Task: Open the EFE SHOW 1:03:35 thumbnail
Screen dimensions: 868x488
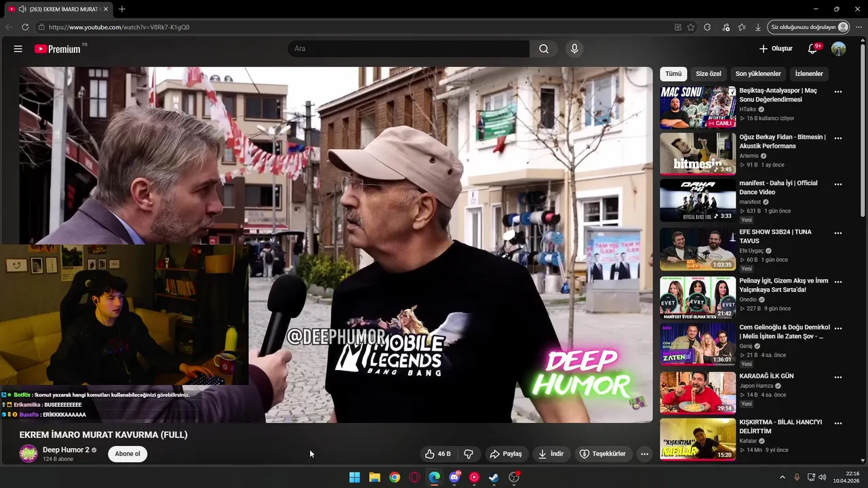Action: pyautogui.click(x=698, y=249)
